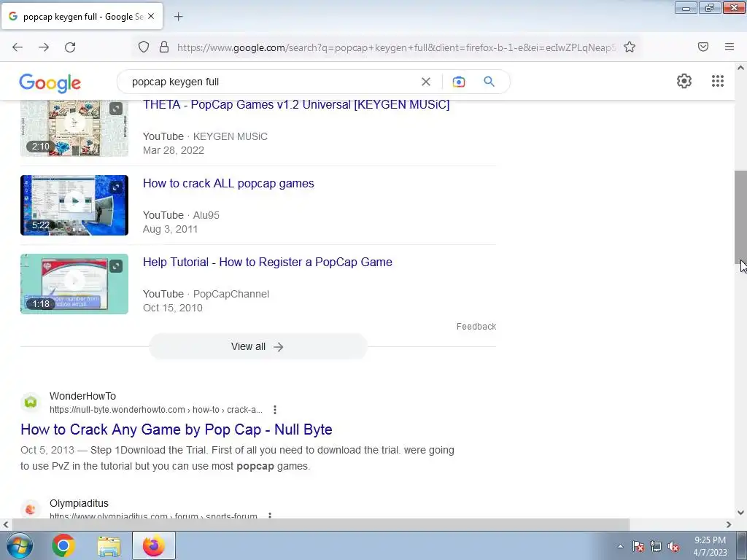Bookmark this page with the star
This screenshot has width=747, height=560.
tap(630, 47)
